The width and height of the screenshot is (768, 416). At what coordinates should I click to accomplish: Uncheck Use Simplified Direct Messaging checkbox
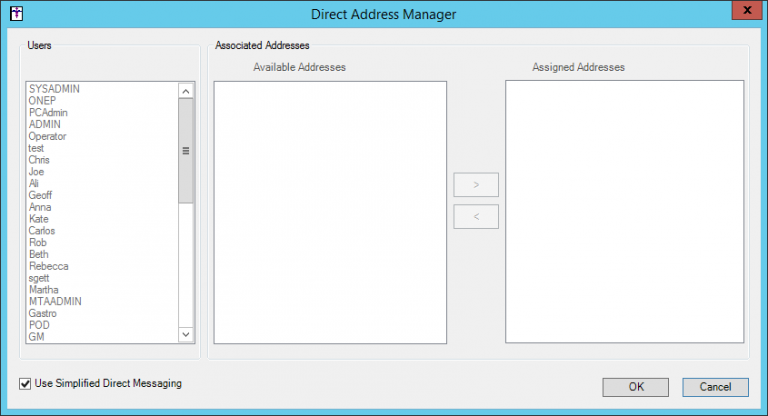point(25,383)
